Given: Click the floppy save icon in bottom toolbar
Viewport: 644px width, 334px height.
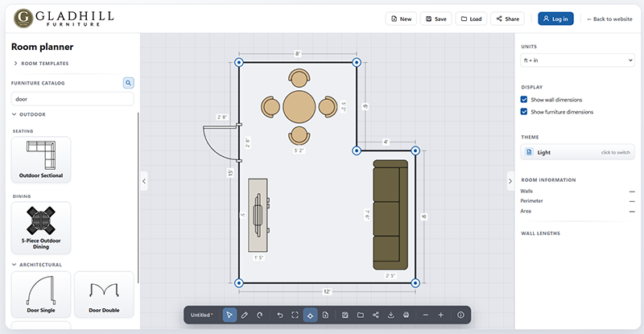Looking at the screenshot, I should [345, 315].
